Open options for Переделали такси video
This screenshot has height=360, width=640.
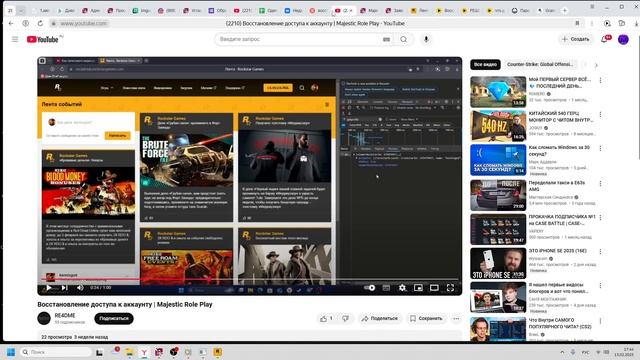[x=600, y=184]
